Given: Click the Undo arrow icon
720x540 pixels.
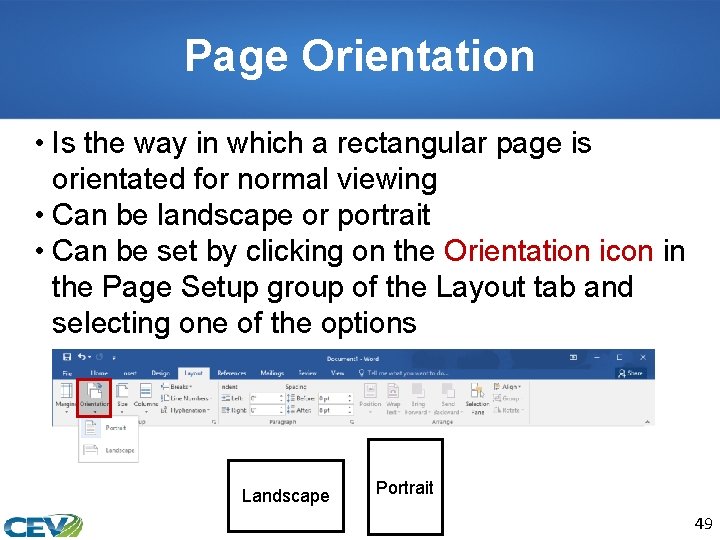Looking at the screenshot, I should 82,357.
